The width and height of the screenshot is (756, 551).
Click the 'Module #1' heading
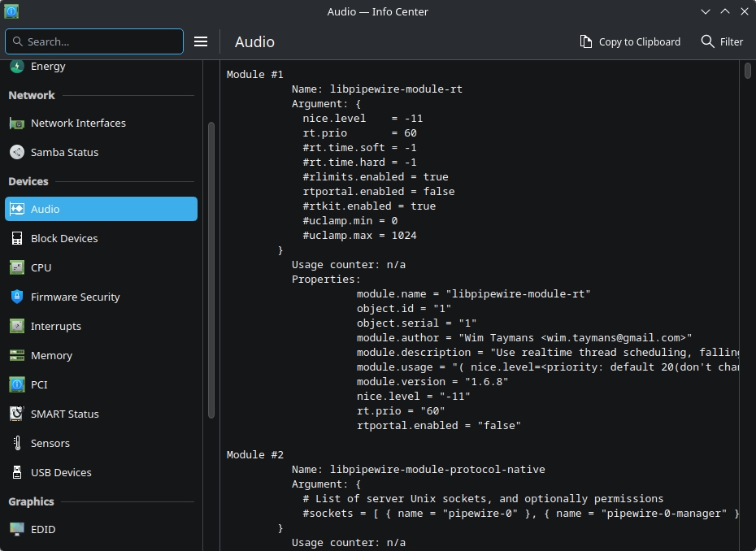tap(255, 74)
